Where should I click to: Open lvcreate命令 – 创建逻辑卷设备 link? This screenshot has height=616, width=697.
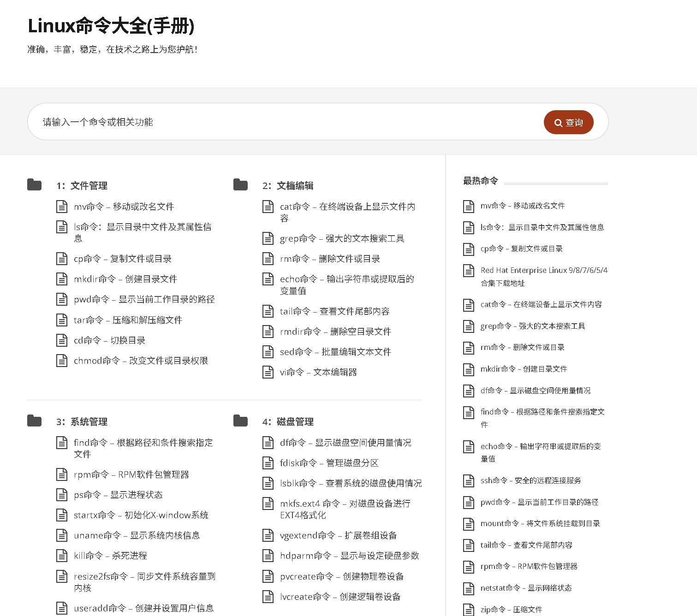point(340,597)
